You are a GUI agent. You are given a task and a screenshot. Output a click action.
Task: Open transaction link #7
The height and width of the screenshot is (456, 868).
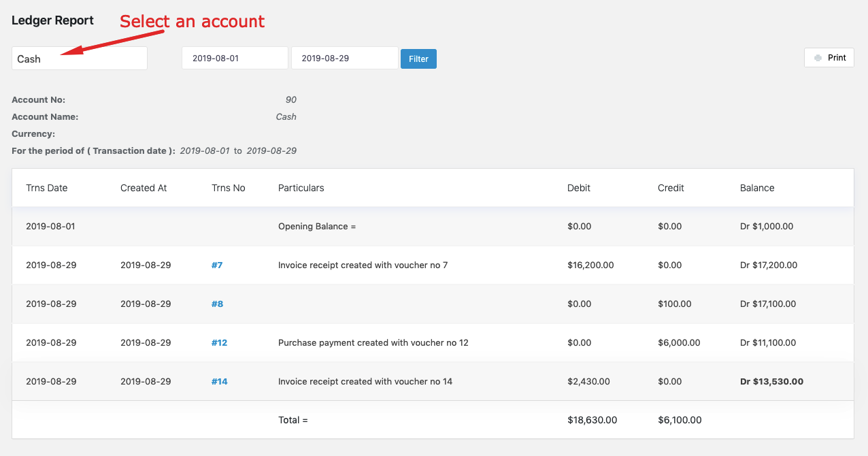point(217,265)
